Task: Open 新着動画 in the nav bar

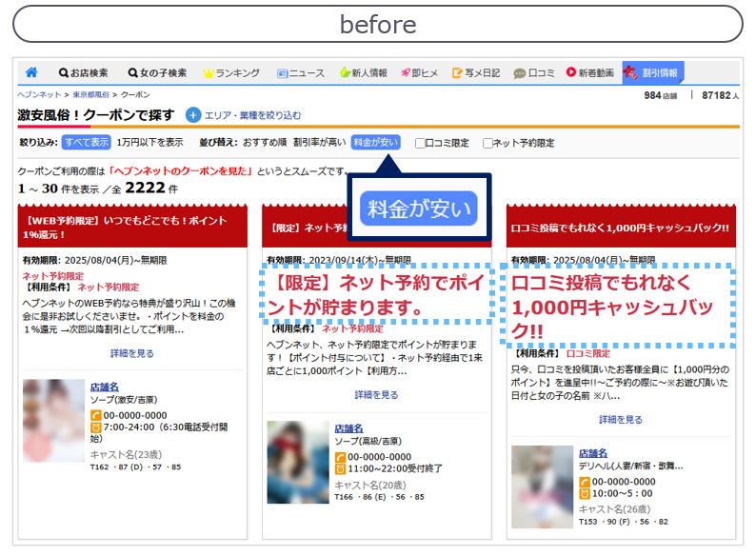Action: pyautogui.click(x=590, y=72)
